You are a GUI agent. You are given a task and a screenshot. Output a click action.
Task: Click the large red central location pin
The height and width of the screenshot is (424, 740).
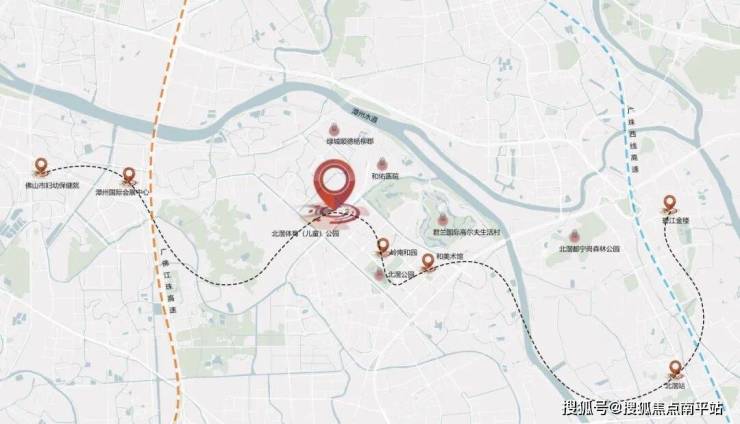334,185
